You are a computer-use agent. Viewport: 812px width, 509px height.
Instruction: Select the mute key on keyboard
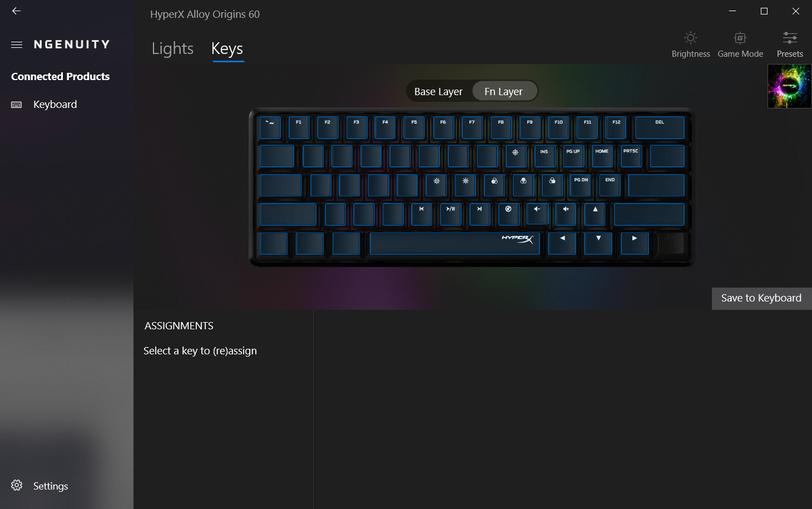click(508, 214)
